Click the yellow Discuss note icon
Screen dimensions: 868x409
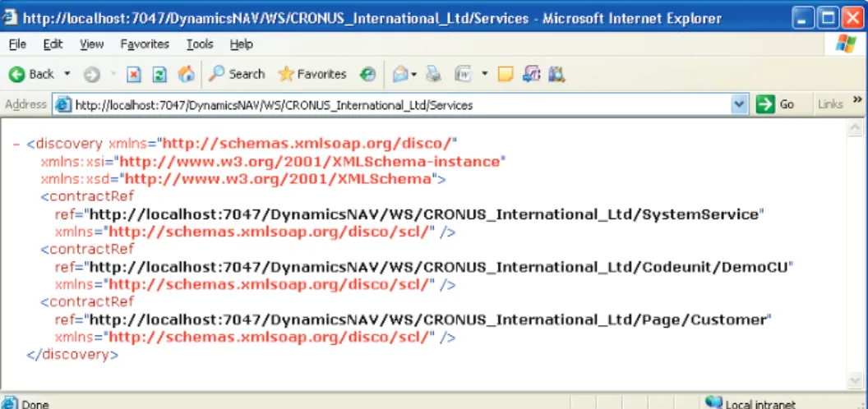click(x=506, y=74)
